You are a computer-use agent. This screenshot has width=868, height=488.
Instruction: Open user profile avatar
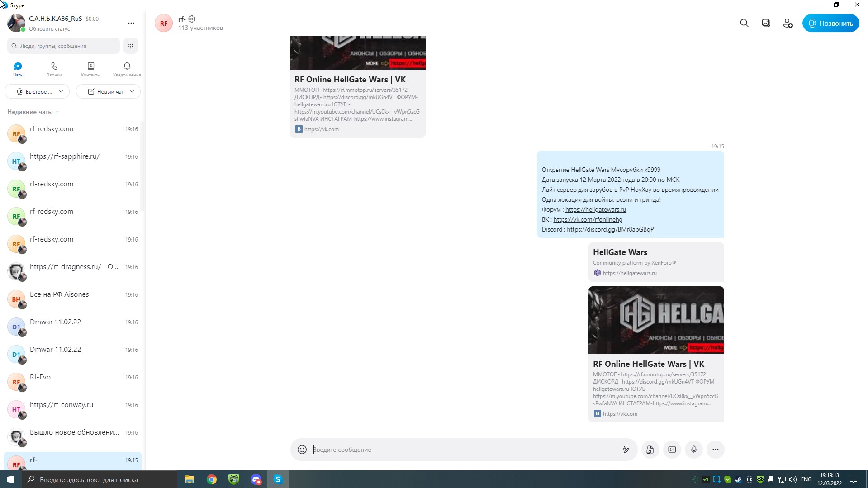[x=16, y=23]
